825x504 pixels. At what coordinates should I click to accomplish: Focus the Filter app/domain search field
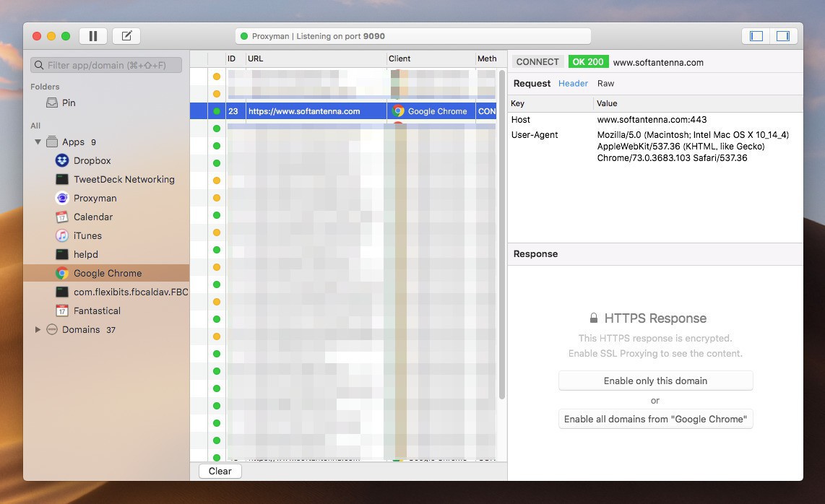pos(106,65)
